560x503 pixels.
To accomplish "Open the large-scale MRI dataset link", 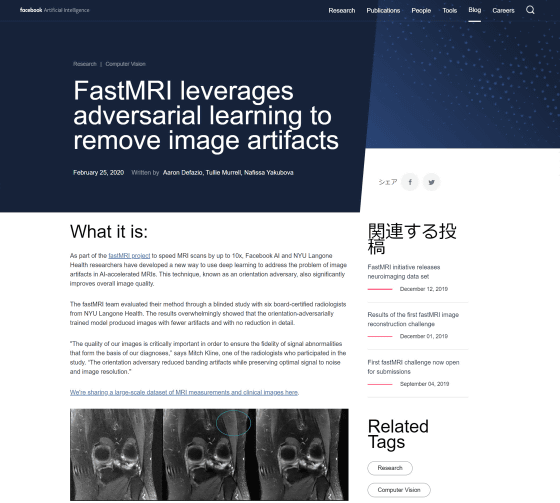I will pyautogui.click(x=184, y=392).
